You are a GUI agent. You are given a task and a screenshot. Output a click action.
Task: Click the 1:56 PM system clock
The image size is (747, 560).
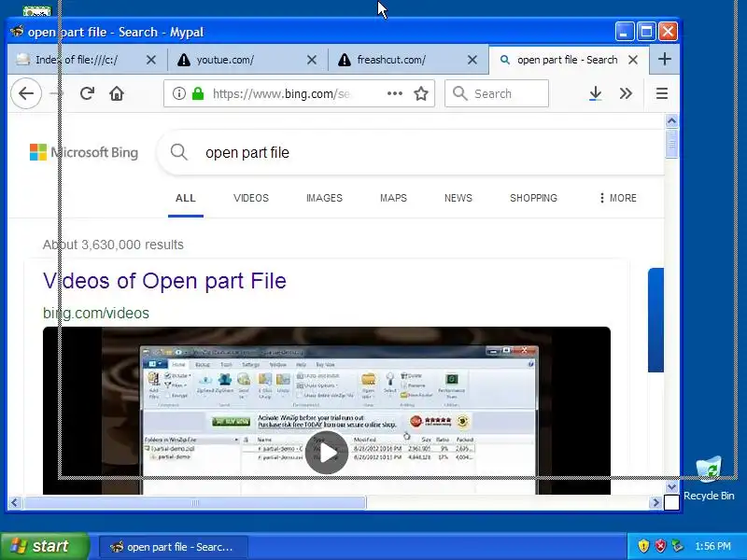[712, 546]
